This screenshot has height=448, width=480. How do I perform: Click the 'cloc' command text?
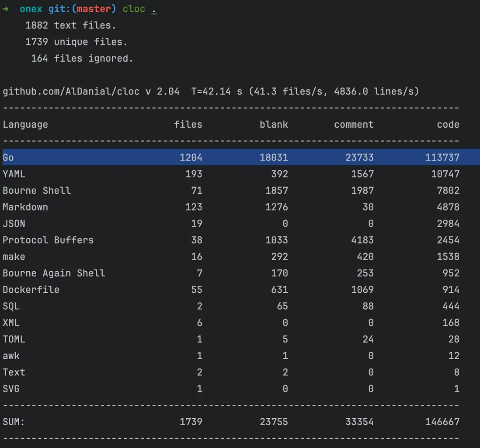click(134, 9)
